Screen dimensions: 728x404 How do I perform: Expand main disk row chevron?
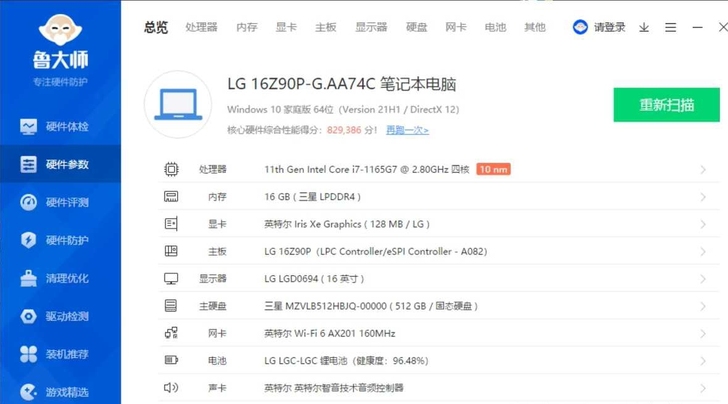703,306
